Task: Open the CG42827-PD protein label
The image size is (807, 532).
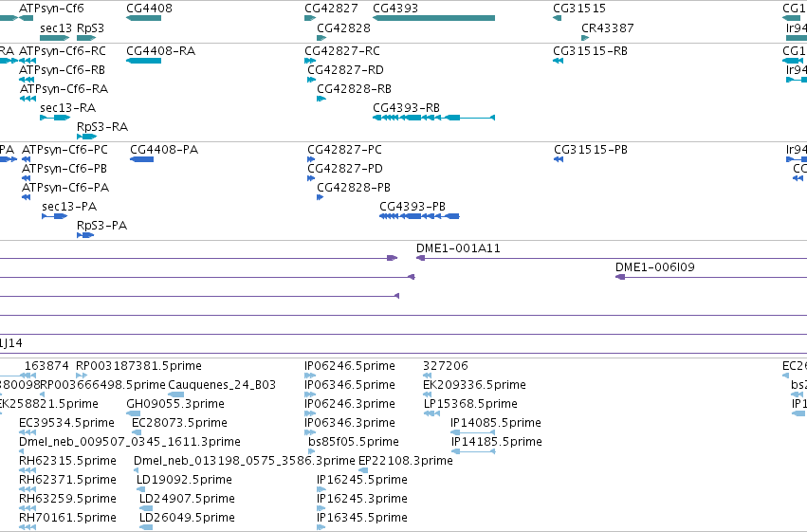Action: tap(345, 169)
